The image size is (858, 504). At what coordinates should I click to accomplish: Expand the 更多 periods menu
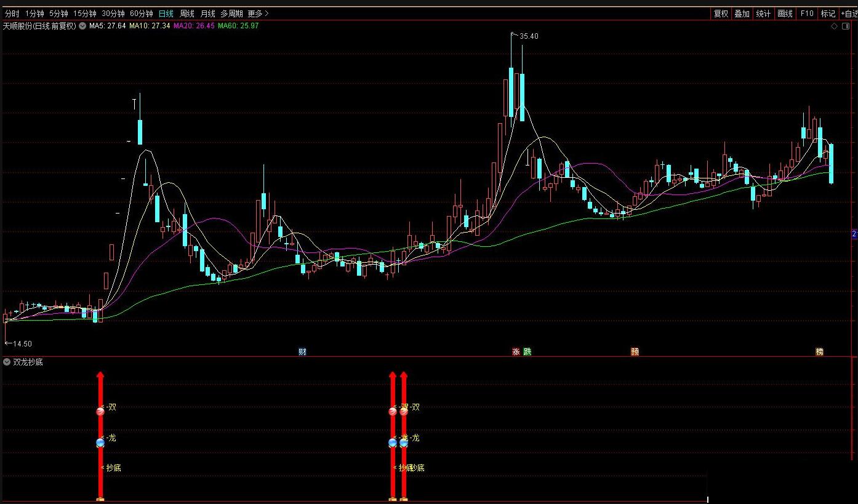(x=258, y=14)
